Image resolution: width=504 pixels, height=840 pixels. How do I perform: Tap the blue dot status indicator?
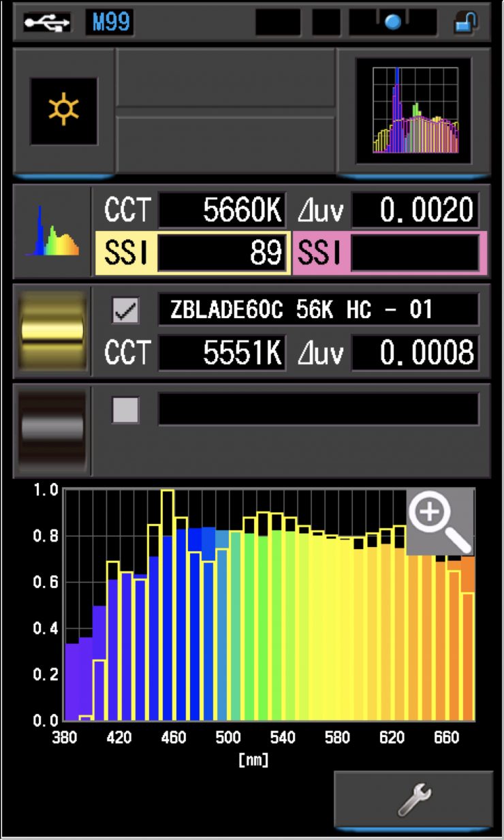[x=393, y=22]
